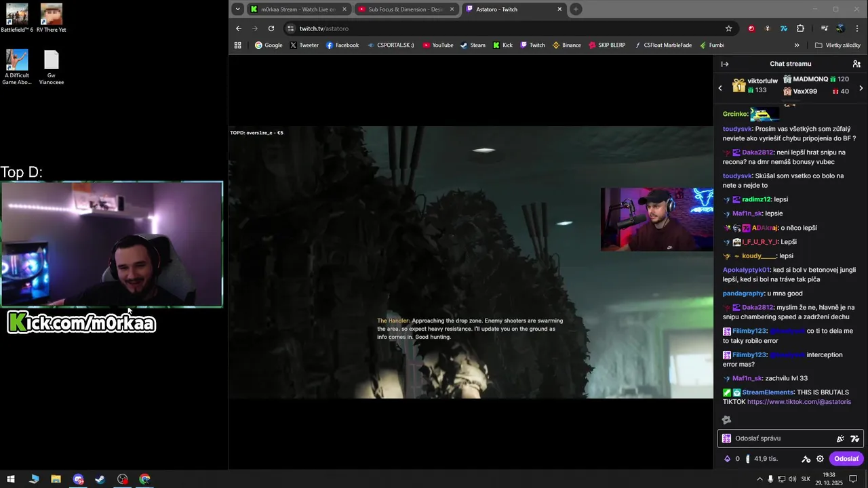Close the Sub Focus & Dimension tab
Screen dimensions: 868x488
point(452,9)
